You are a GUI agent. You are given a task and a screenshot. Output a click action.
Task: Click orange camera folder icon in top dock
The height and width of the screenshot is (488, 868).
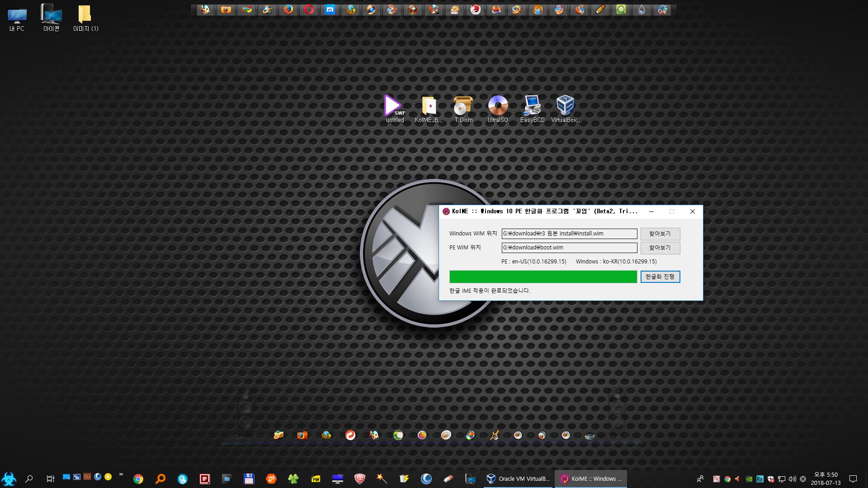coord(226,9)
